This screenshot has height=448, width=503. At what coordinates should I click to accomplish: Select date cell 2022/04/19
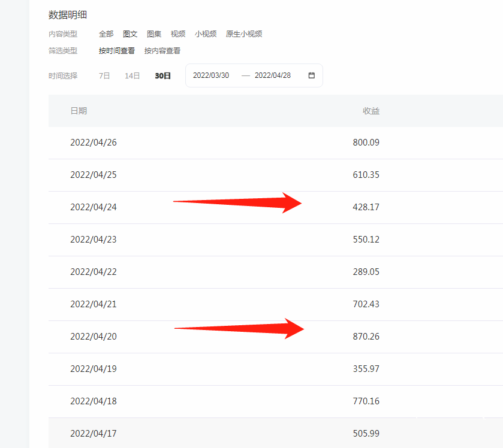tap(94, 369)
